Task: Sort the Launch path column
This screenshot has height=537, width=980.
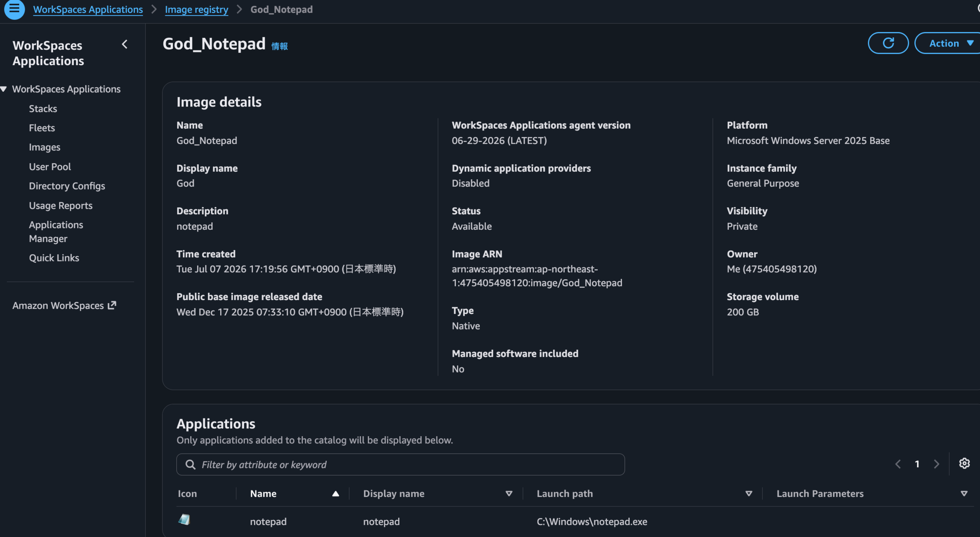Action: click(x=749, y=494)
